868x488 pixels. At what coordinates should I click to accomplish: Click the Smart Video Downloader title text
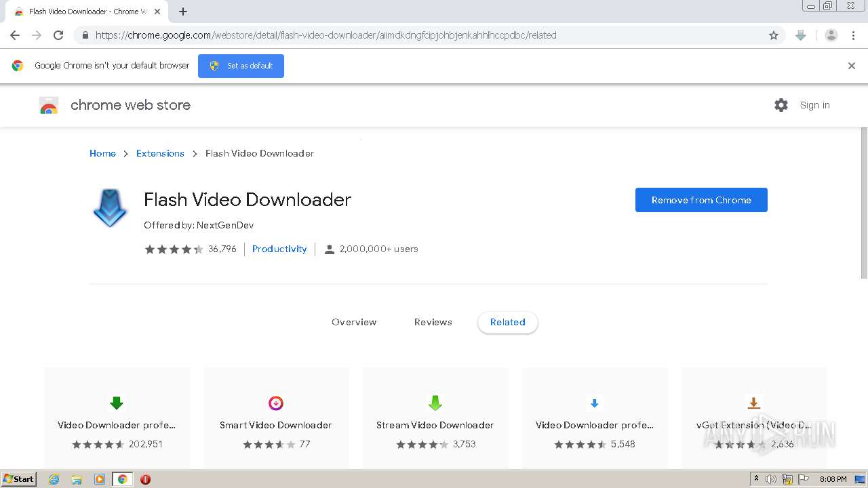tap(276, 425)
